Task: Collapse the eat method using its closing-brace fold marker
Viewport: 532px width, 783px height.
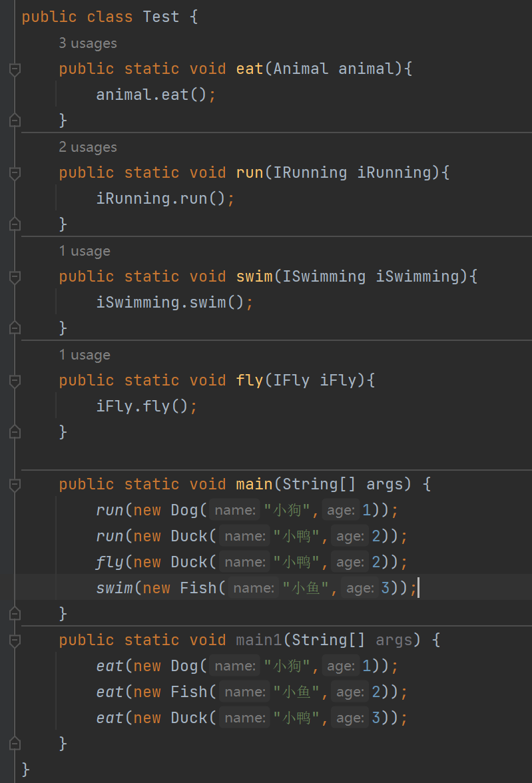Action: (15, 121)
